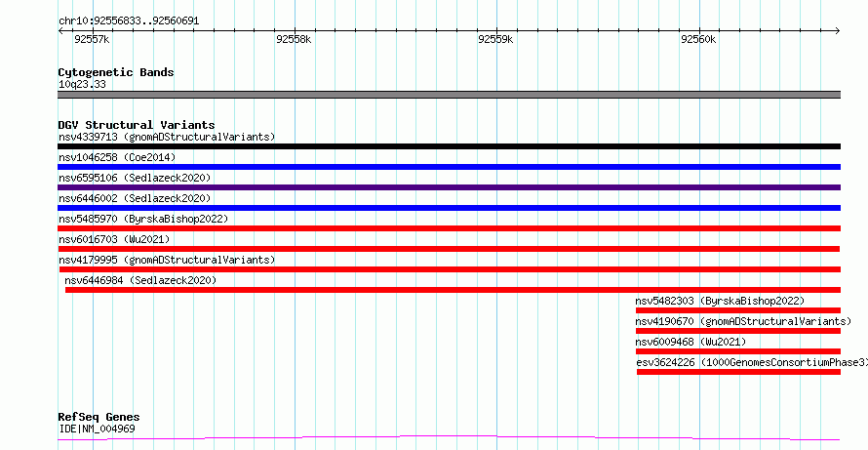868x450 pixels.
Task: Select the nsv6009468 (Wu2021) label
Action: pos(690,342)
